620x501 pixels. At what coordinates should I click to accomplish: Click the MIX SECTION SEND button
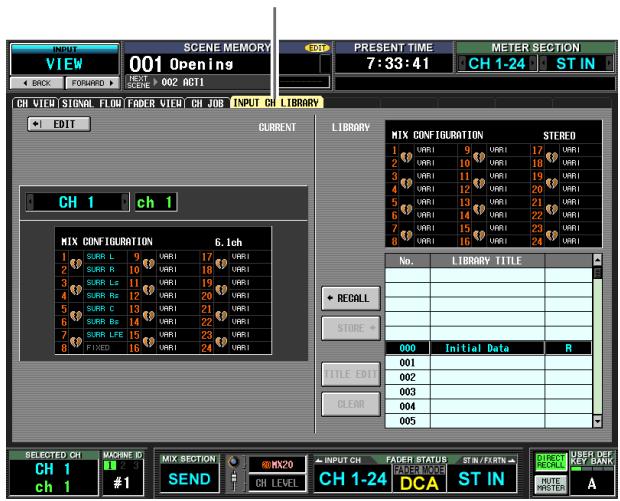coord(189,479)
